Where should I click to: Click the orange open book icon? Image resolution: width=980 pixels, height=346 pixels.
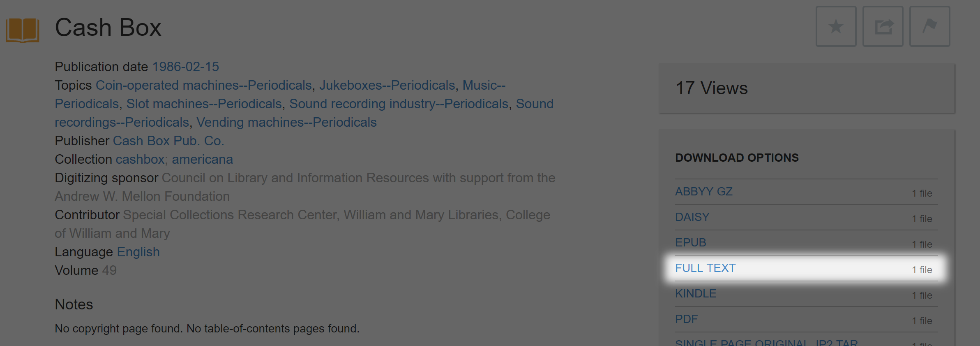pos(23,30)
